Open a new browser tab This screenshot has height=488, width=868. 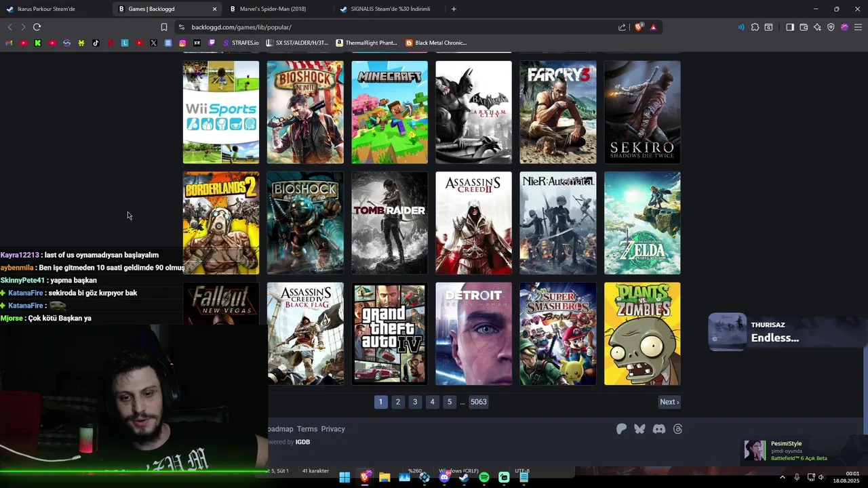tap(454, 9)
